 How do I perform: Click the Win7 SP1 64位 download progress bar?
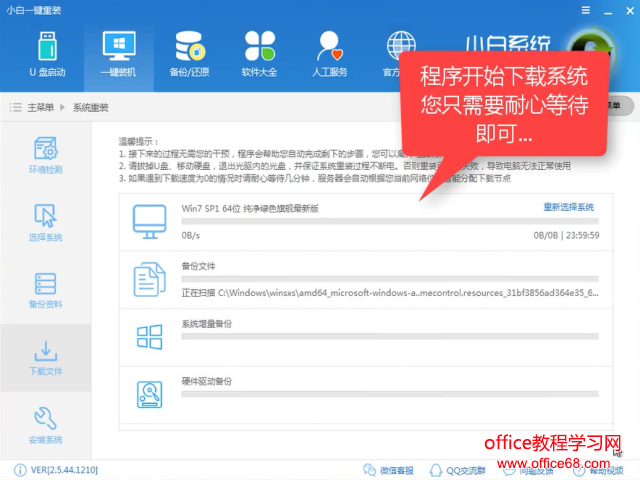pyautogui.click(x=390, y=222)
